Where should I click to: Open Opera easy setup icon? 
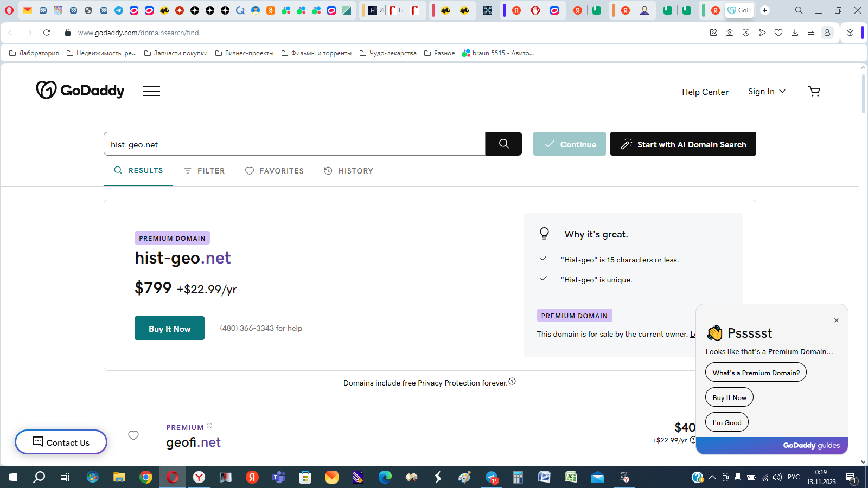(811, 33)
